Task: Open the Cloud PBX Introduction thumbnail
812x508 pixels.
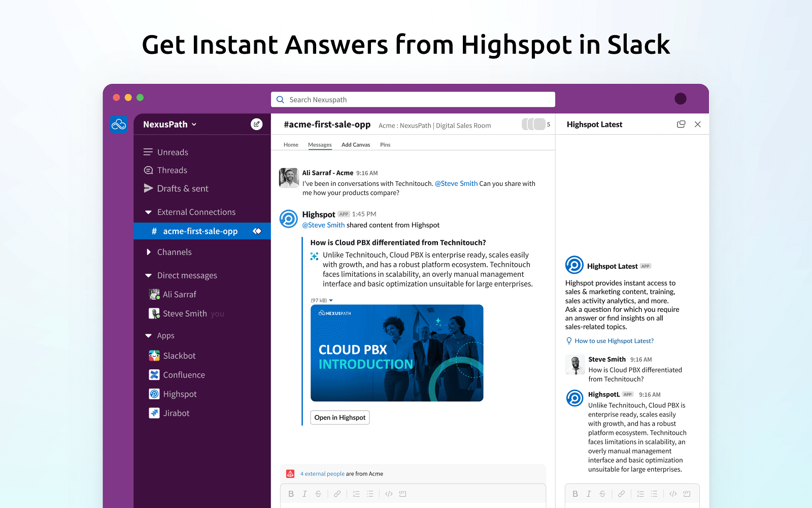Action: point(397,353)
